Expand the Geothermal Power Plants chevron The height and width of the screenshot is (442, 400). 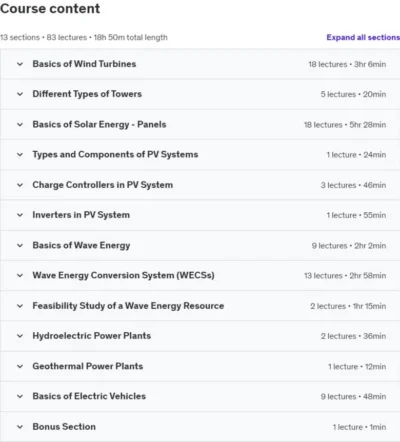click(20, 366)
